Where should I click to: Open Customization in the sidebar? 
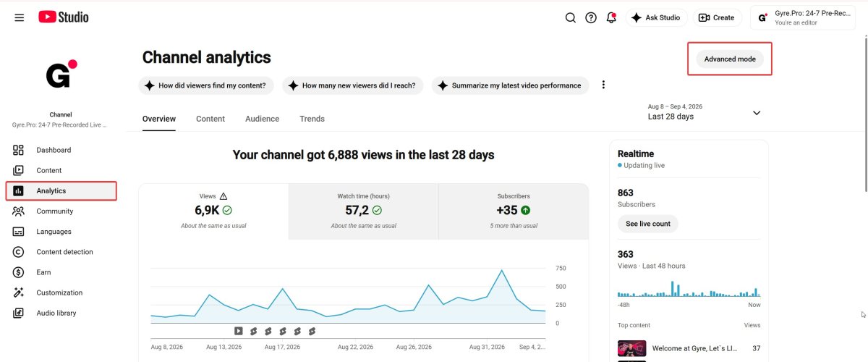pos(61,292)
